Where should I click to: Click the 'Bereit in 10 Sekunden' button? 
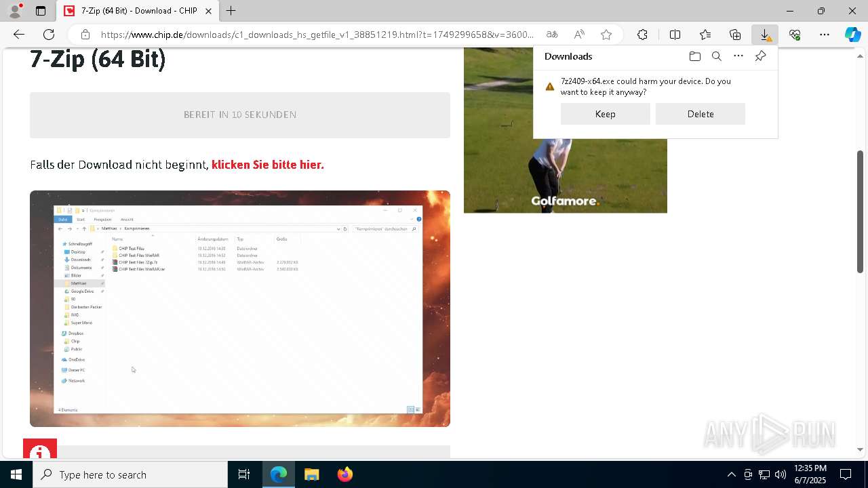pos(240,115)
